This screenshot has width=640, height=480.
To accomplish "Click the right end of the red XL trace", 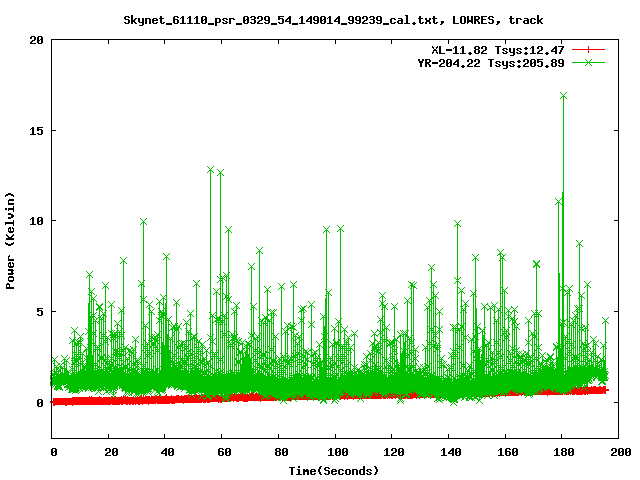I will click(x=604, y=390).
